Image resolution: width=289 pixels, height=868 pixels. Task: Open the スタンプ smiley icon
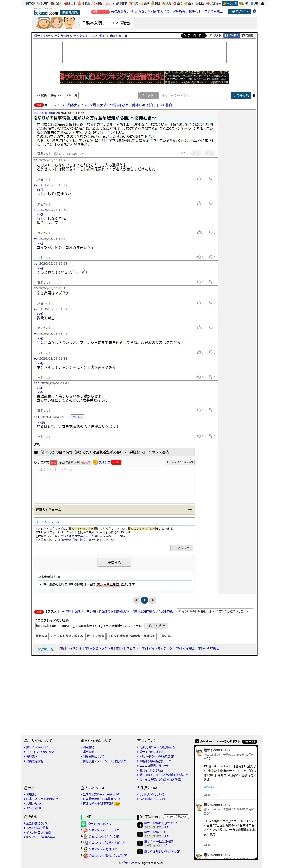95,462
